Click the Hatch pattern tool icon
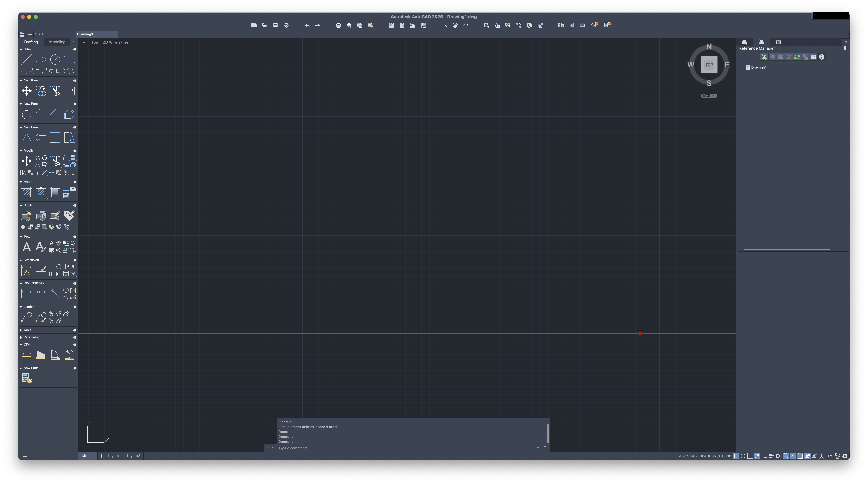Image resolution: width=868 pixels, height=484 pixels. point(26,192)
